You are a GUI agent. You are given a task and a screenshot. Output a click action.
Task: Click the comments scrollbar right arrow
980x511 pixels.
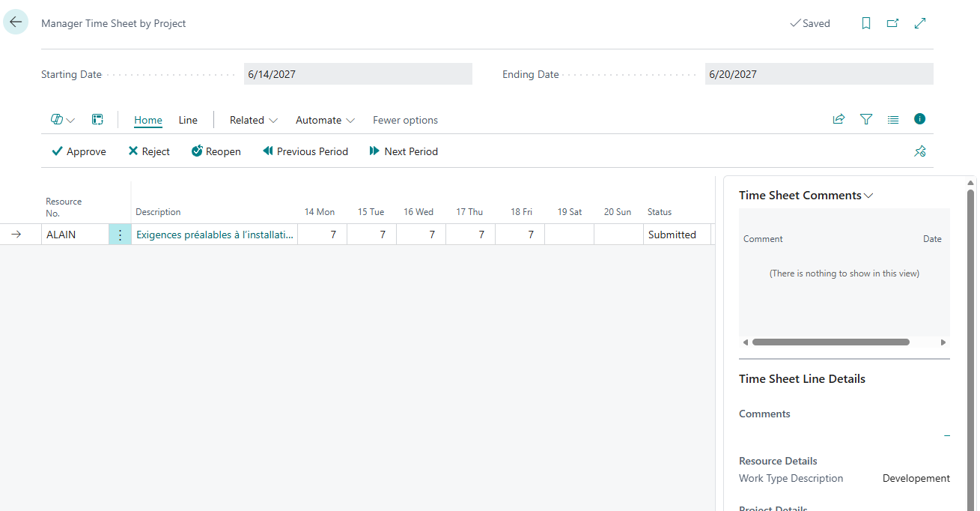click(x=943, y=342)
